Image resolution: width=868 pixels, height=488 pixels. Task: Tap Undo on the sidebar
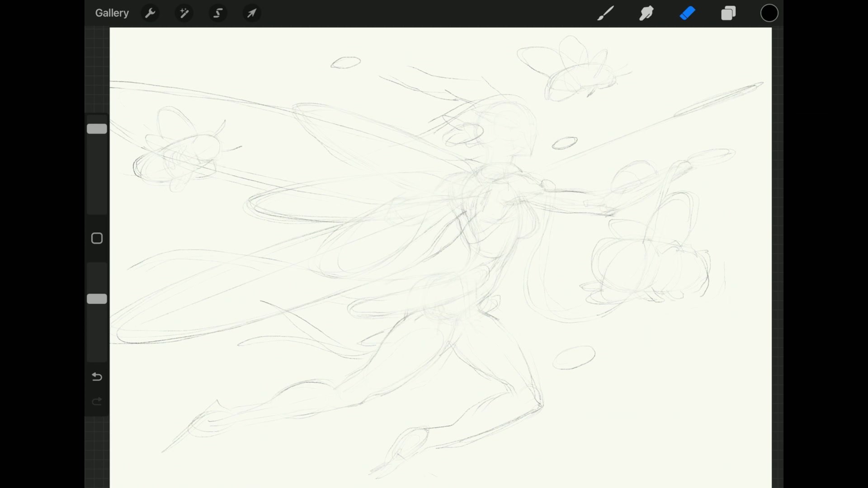(96, 377)
